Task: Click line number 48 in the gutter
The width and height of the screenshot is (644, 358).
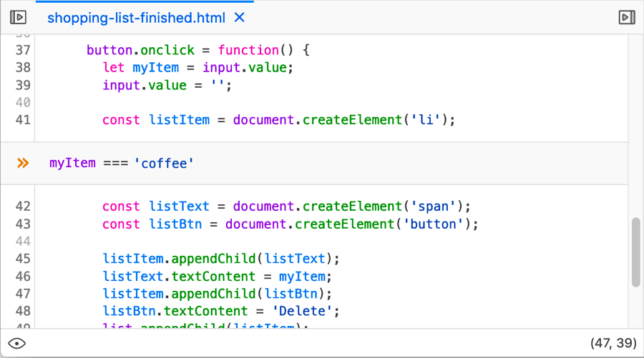Action: (23, 311)
